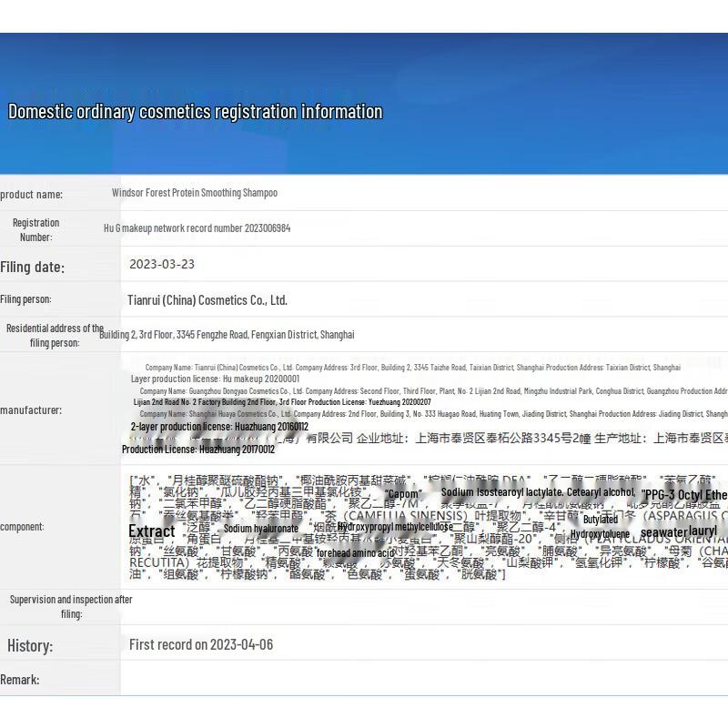728x728 pixels.
Task: Click 'Tianrui (China) Cosmetics Co., Ltd.' filing person
Action: click(207, 299)
